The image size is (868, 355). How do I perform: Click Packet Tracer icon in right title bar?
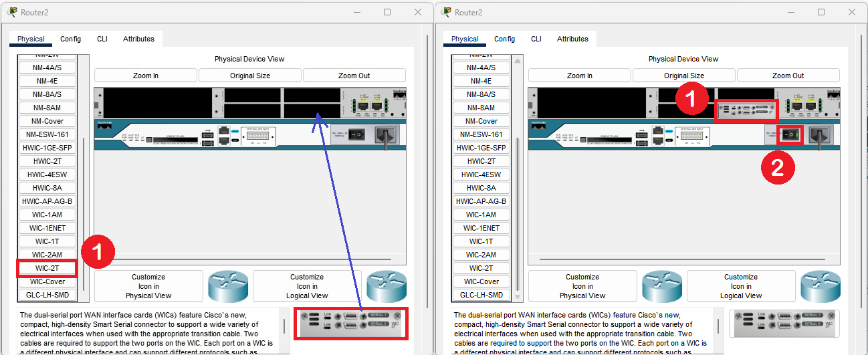click(x=447, y=12)
